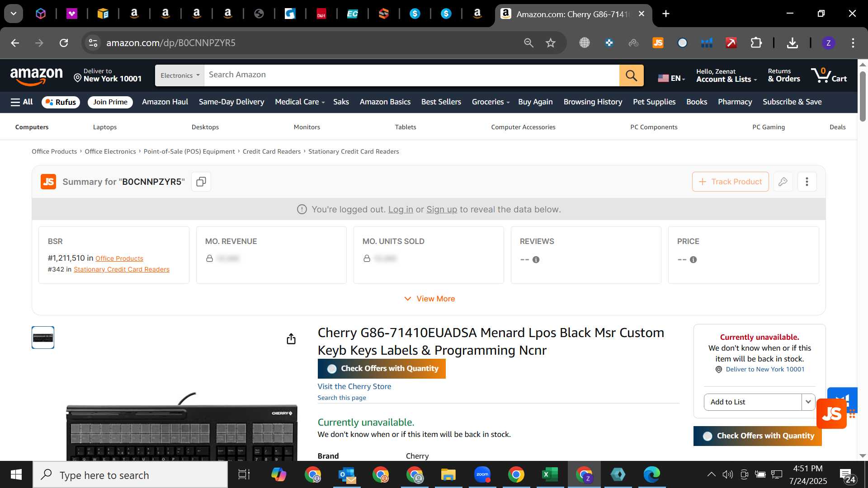The height and width of the screenshot is (488, 868).
Task: Click Log in link in Jungle Scout banner
Action: (401, 210)
